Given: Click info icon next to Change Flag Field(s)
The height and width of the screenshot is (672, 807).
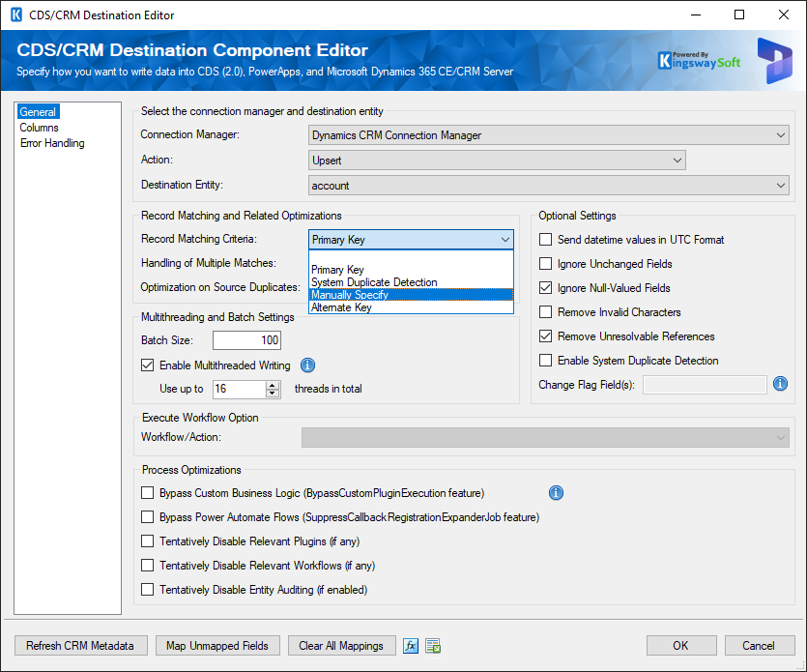Looking at the screenshot, I should coord(780,384).
